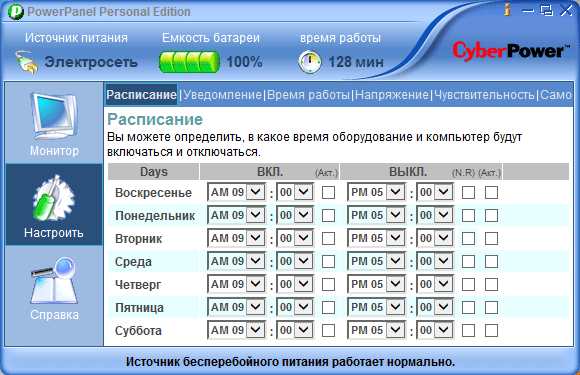Open the Монитор section icon

(54, 116)
